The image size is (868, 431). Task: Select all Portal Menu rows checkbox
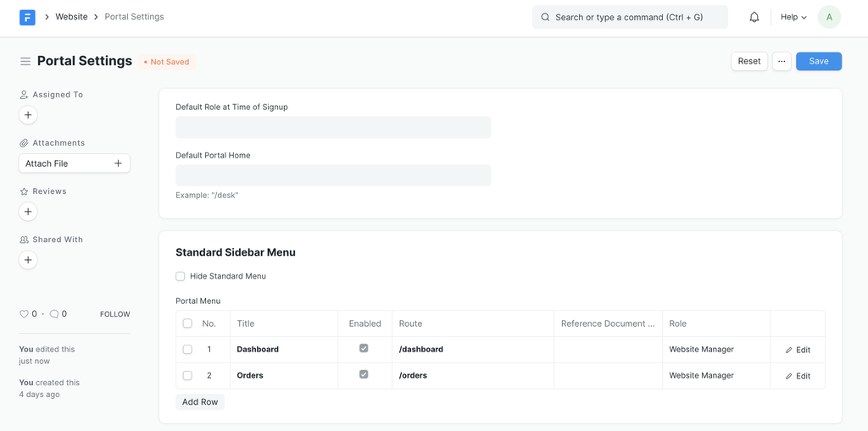(x=187, y=323)
